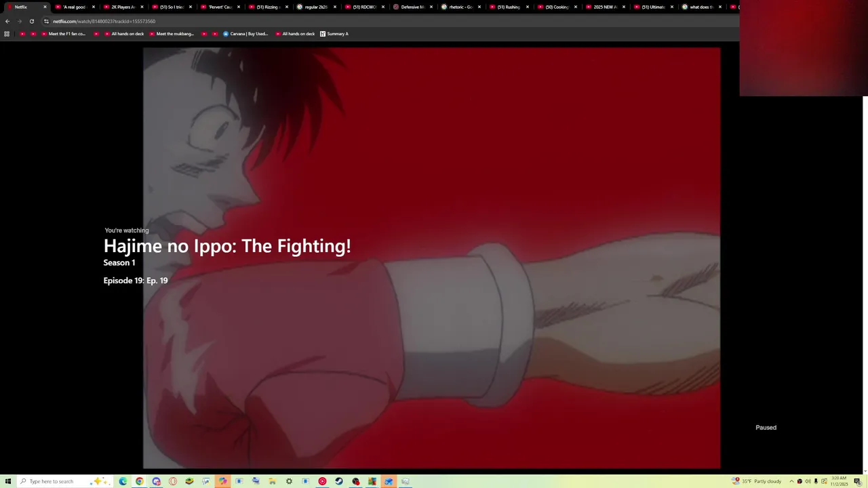The height and width of the screenshot is (488, 868).
Task: Click the paused video frame to resume
Action: 431,258
